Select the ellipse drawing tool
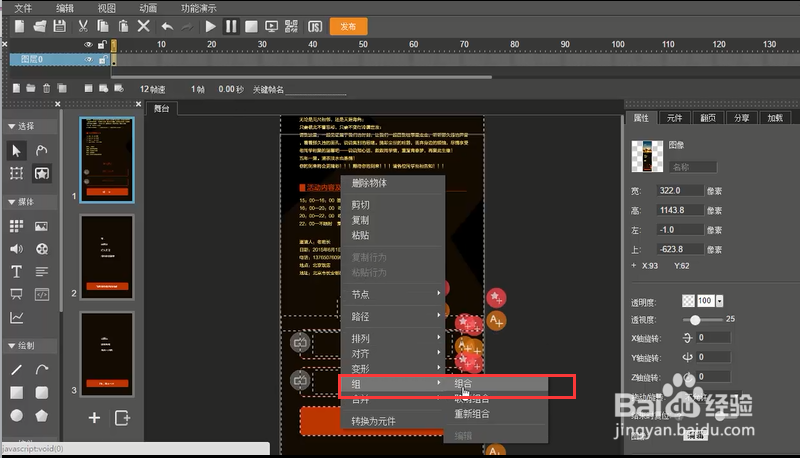The height and width of the screenshot is (458, 800). 16,415
